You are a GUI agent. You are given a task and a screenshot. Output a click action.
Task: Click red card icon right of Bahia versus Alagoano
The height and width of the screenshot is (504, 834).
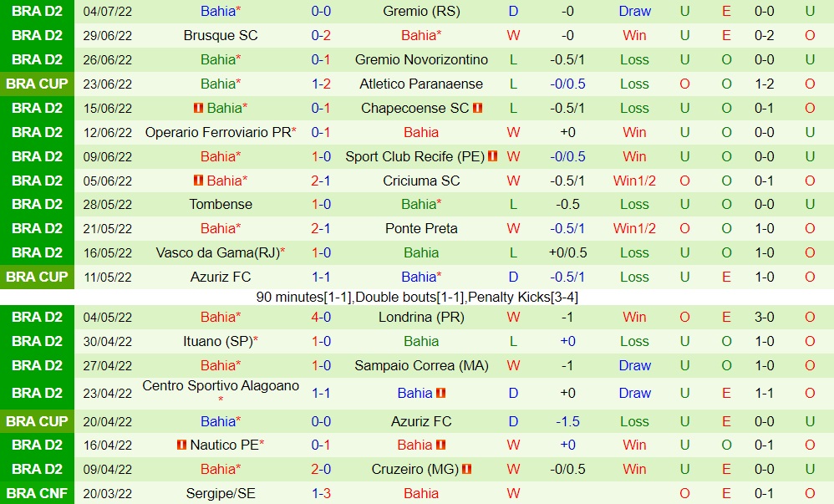pos(440,393)
